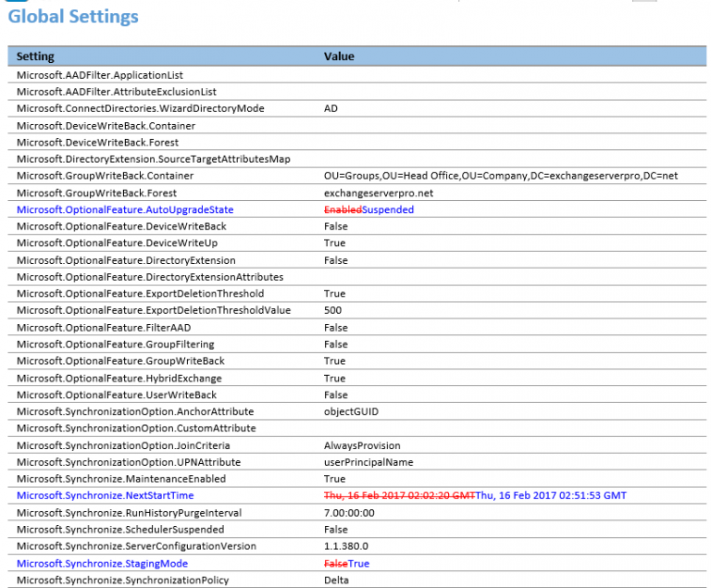The image size is (711, 588).
Task: Click the AlwaysProvision value
Action: click(x=362, y=445)
